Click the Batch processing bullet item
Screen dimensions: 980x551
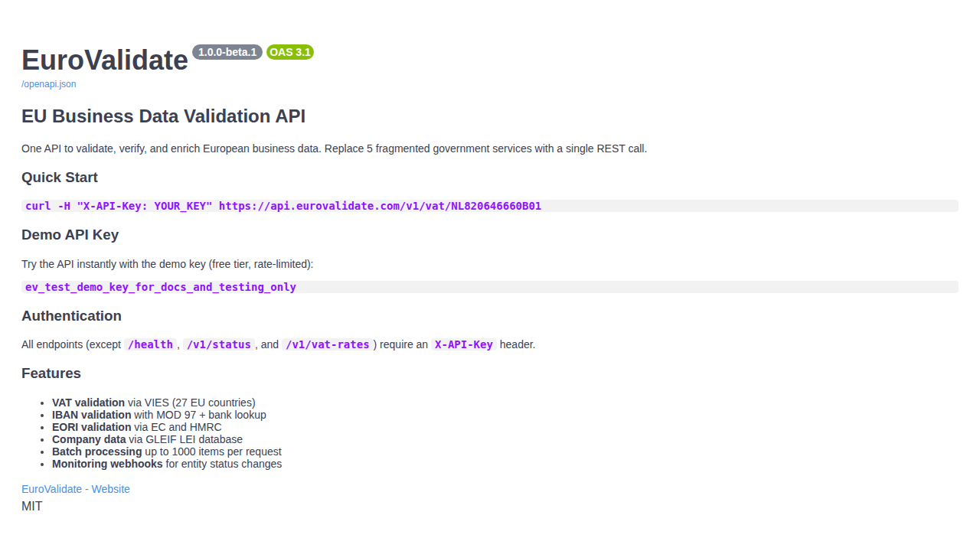167,452
